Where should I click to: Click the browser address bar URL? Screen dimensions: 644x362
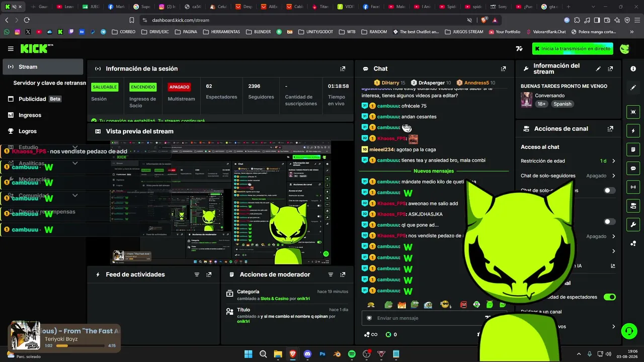(181, 20)
